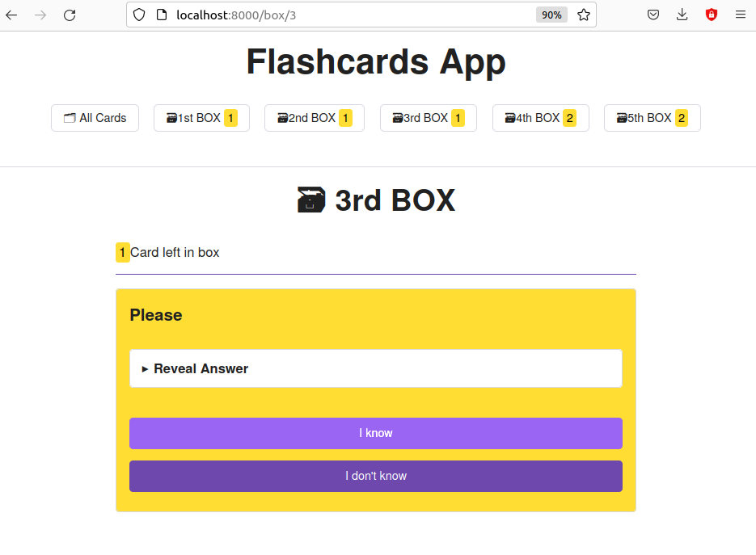This screenshot has height=555, width=756.
Task: Bookmark the page with the star icon
Action: point(584,14)
